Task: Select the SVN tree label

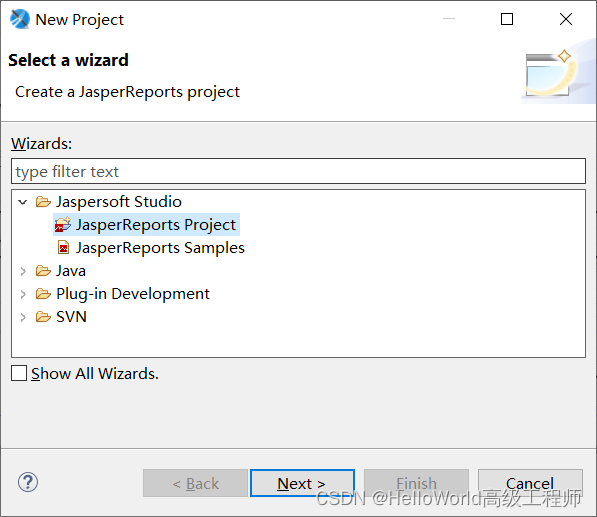Action: (71, 317)
